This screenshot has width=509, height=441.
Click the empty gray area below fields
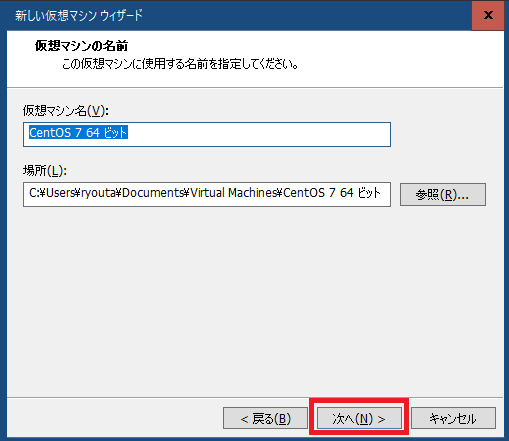[255, 300]
